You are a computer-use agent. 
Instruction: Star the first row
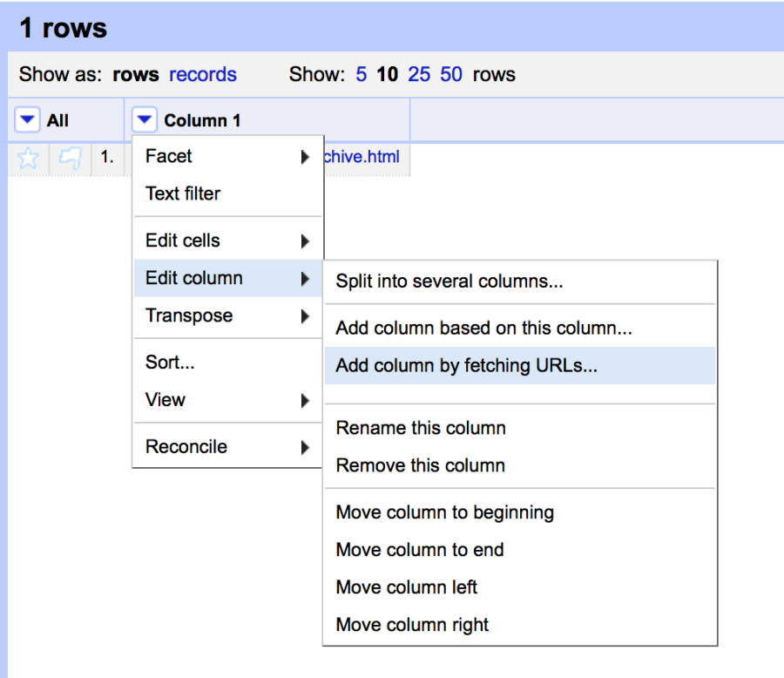click(28, 157)
